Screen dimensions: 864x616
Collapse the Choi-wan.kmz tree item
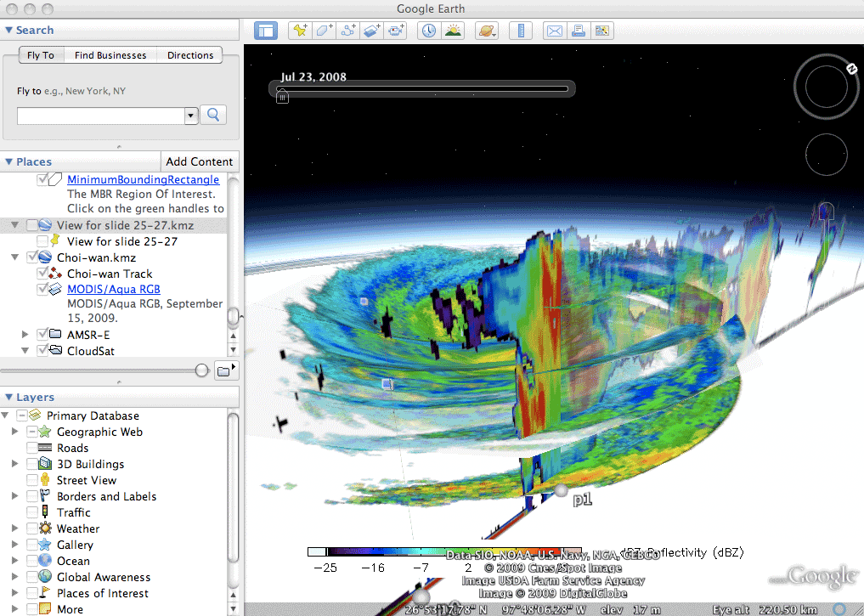[x=14, y=257]
